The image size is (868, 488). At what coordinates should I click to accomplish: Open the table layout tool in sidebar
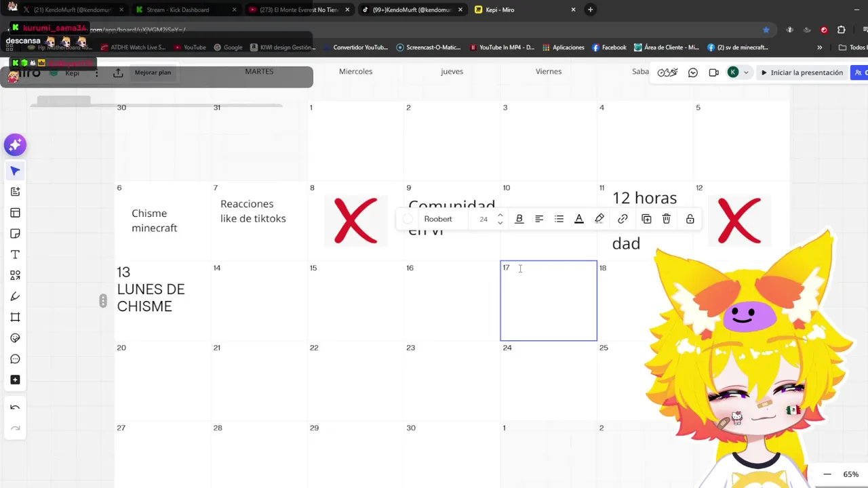(x=15, y=213)
